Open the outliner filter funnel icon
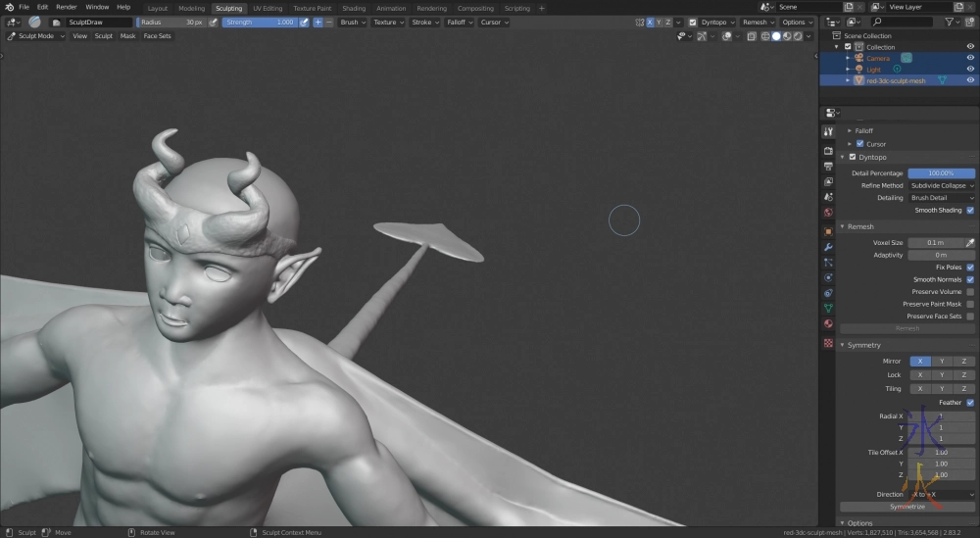Viewport: 980px width, 538px height. pos(949,22)
